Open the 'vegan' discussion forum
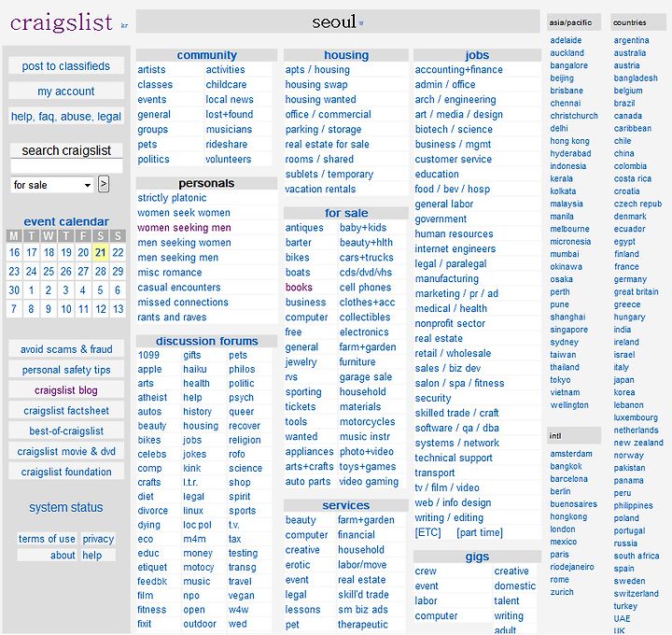 (x=242, y=596)
